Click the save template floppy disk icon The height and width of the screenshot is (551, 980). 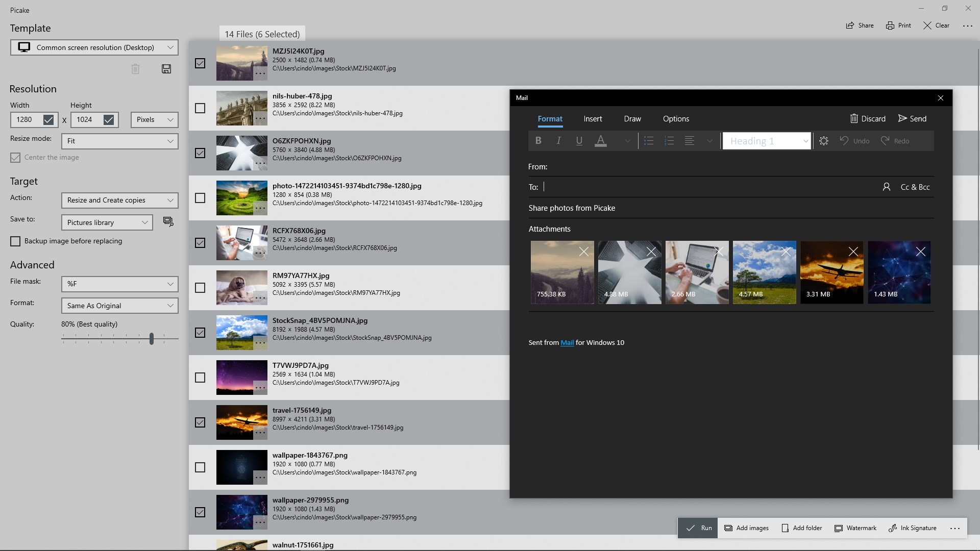click(x=166, y=69)
